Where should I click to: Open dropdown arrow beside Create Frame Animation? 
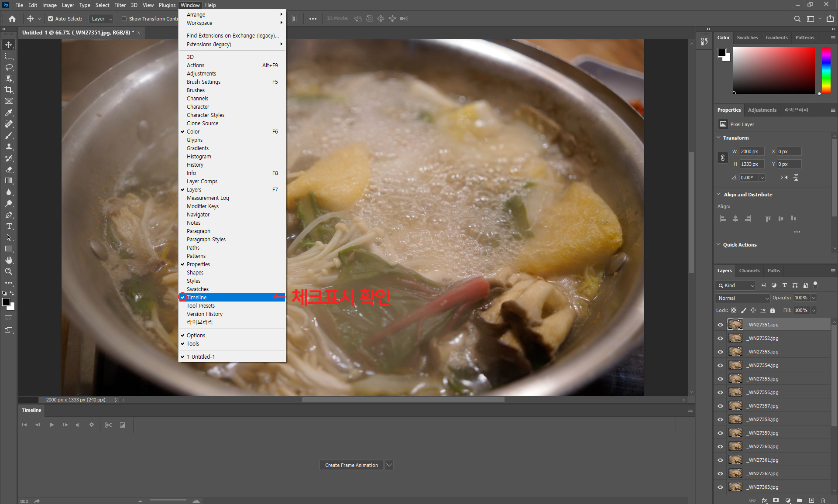[389, 465]
